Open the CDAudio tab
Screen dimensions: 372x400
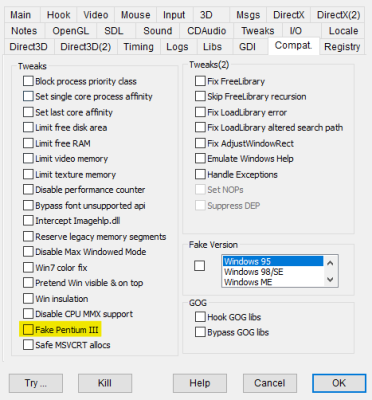click(207, 31)
